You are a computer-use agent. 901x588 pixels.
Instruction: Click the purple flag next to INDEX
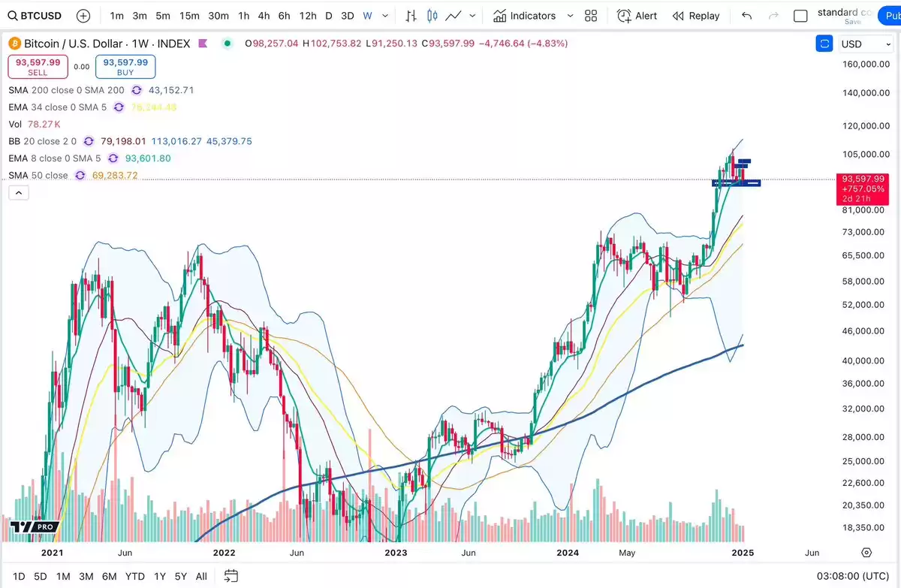(x=203, y=44)
